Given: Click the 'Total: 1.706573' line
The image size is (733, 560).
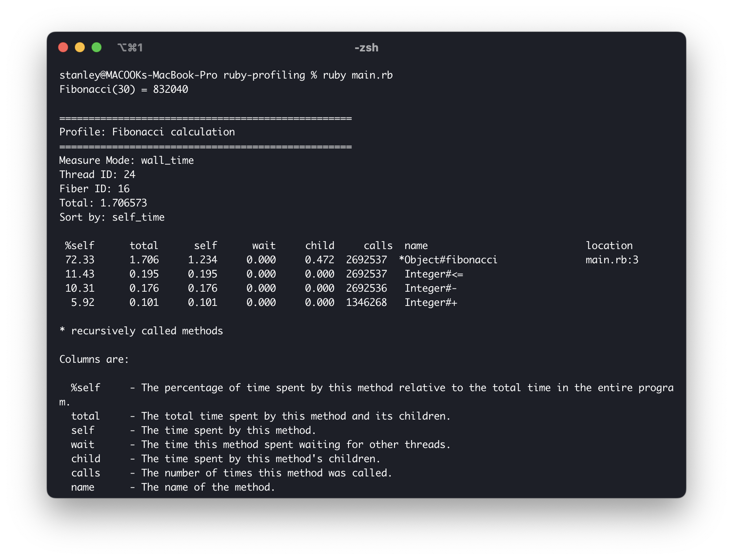Looking at the screenshot, I should tap(103, 203).
